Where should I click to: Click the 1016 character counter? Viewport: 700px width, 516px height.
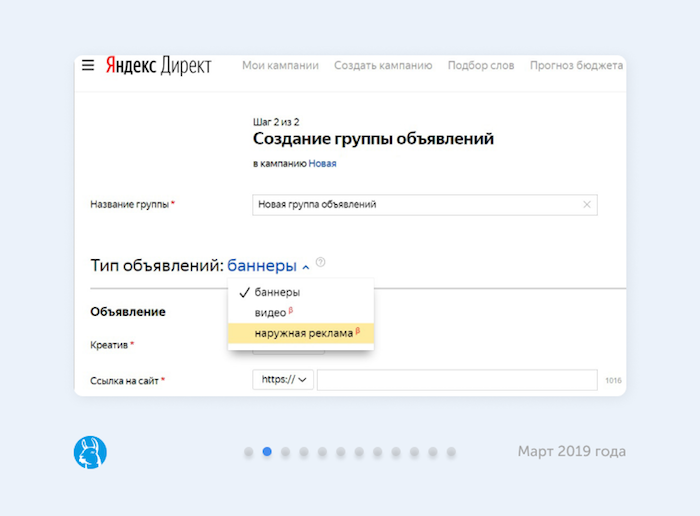coord(613,380)
